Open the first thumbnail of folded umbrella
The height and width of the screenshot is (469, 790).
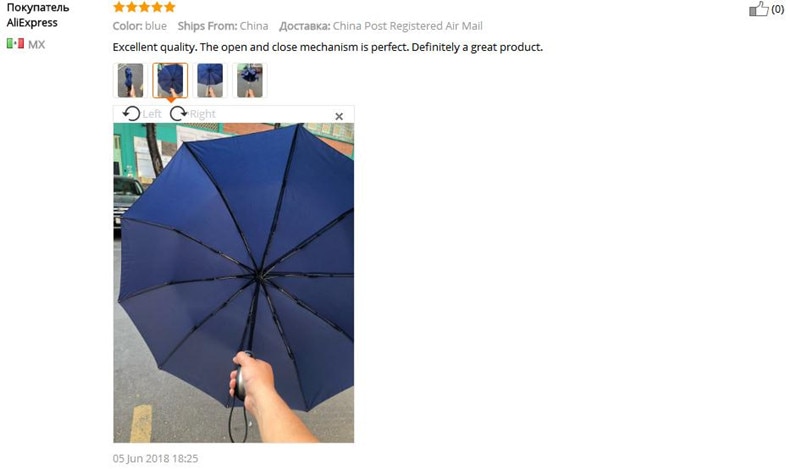[x=130, y=80]
